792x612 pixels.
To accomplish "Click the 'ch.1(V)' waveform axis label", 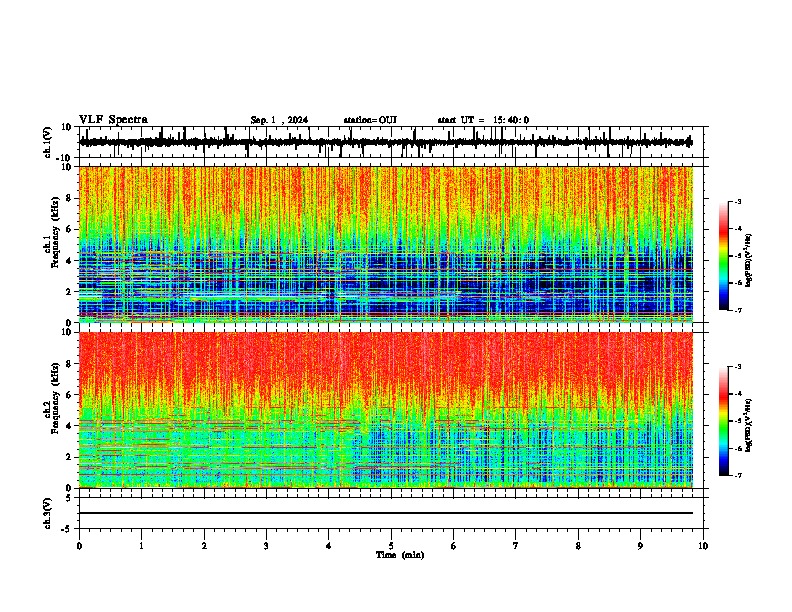I will pos(48,142).
